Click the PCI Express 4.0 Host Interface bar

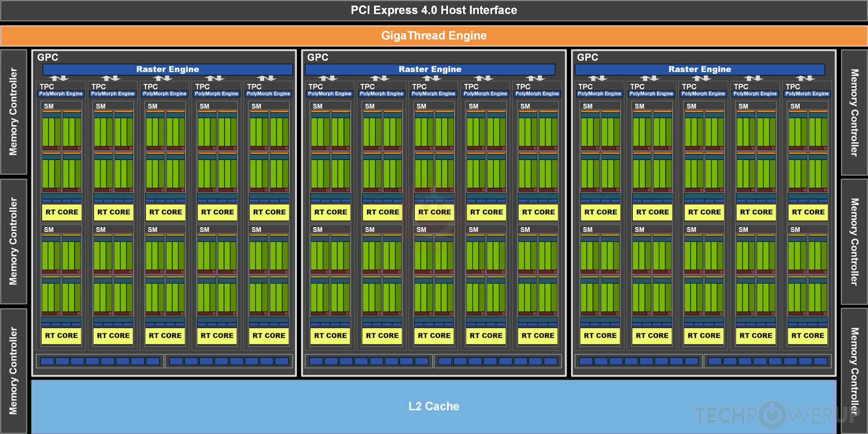[x=434, y=10]
